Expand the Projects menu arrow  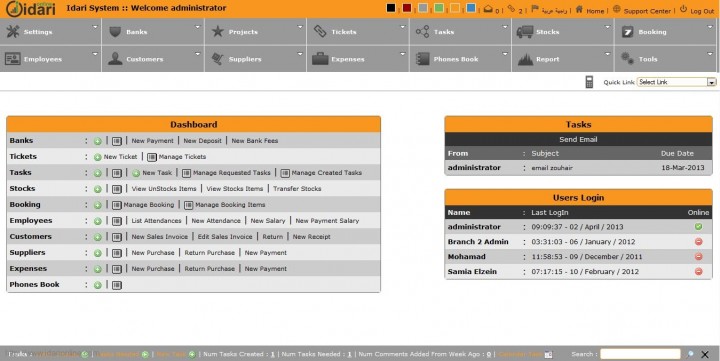[x=300, y=27]
